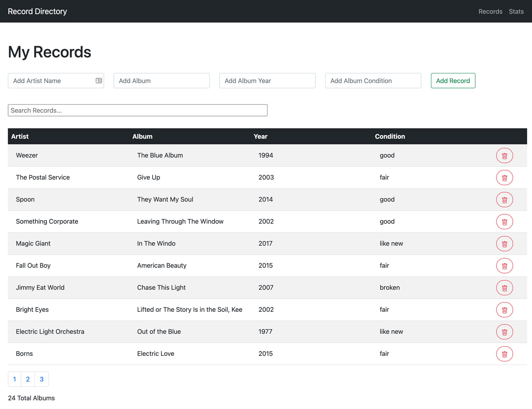Image resolution: width=532 pixels, height=409 pixels.
Task: Click 'American Beauty' album cell
Action: coord(162,265)
